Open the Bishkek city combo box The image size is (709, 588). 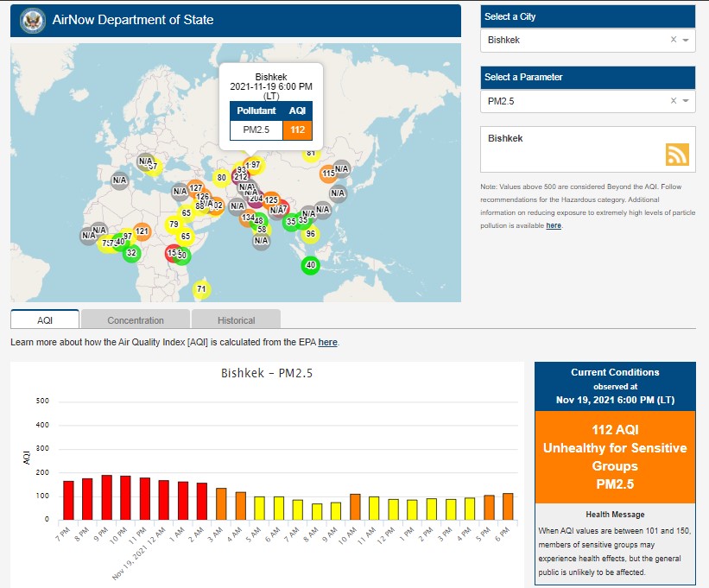click(x=574, y=40)
